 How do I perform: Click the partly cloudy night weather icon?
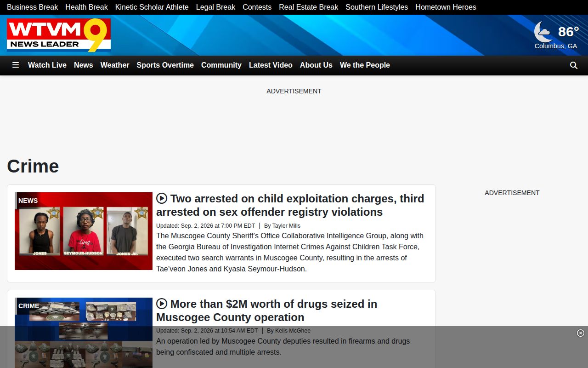[543, 32]
